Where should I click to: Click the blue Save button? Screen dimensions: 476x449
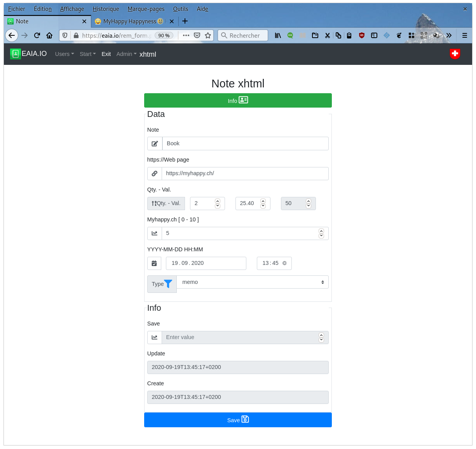click(x=238, y=420)
